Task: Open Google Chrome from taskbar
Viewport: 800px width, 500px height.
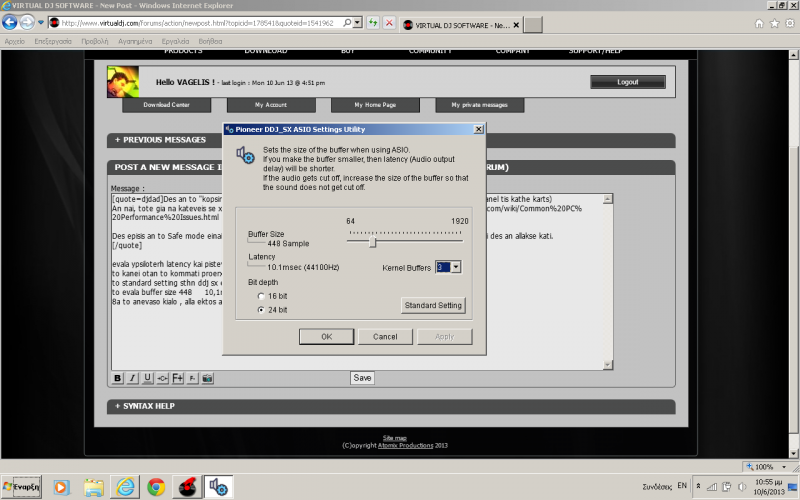Action: pyautogui.click(x=156, y=487)
